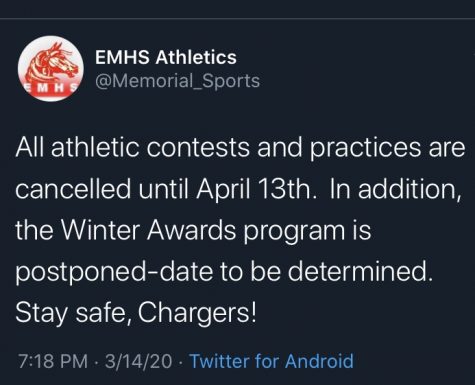This screenshot has width=475, height=385.
Task: Click 'postponed-date to be determined' text
Action: [224, 273]
